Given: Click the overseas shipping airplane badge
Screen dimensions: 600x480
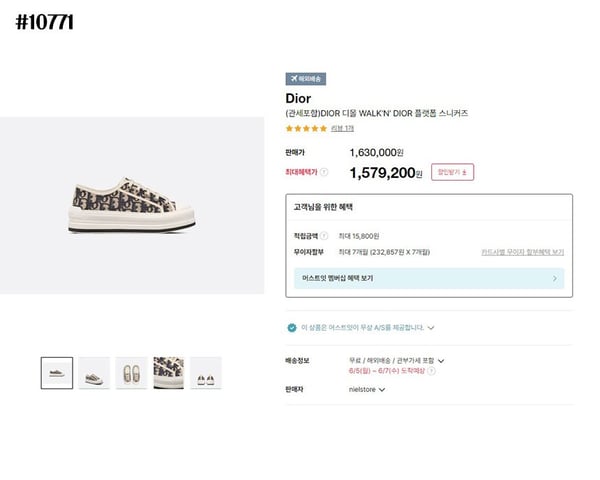Looking at the screenshot, I should (x=305, y=78).
